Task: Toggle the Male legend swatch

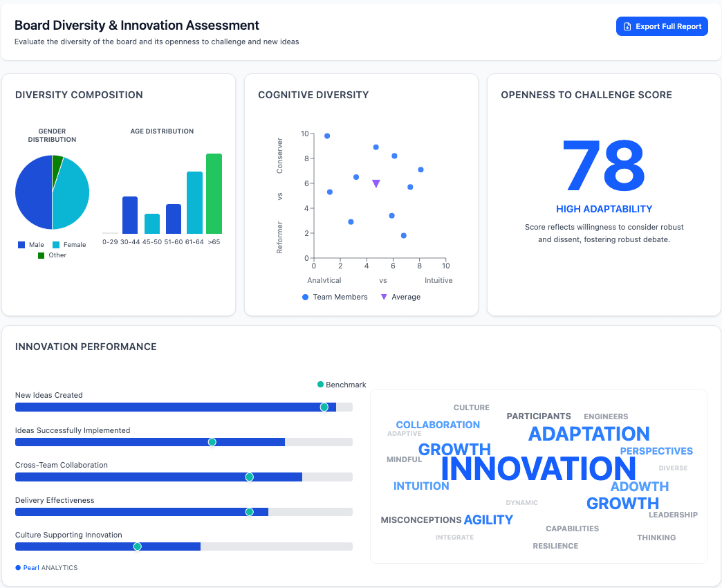Action: tap(21, 245)
